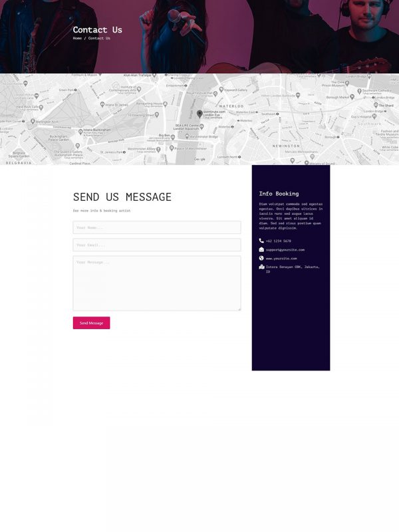This screenshot has height=532, width=399.
Task: Click the +62 1234 5678 phone number
Action: pyautogui.click(x=278, y=241)
